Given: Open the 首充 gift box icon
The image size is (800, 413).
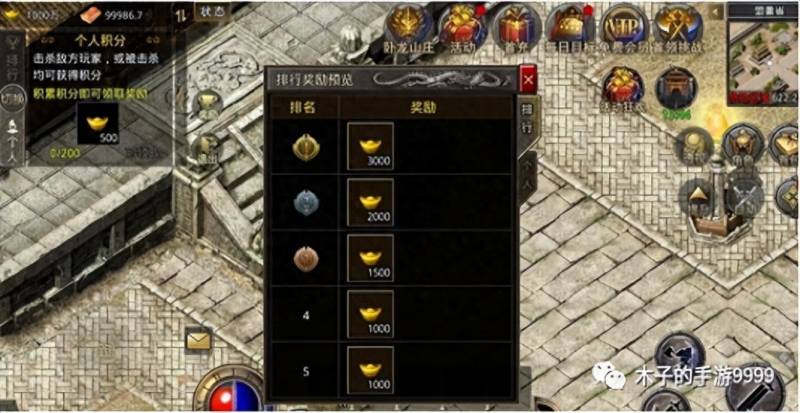Looking at the screenshot, I should click(516, 27).
